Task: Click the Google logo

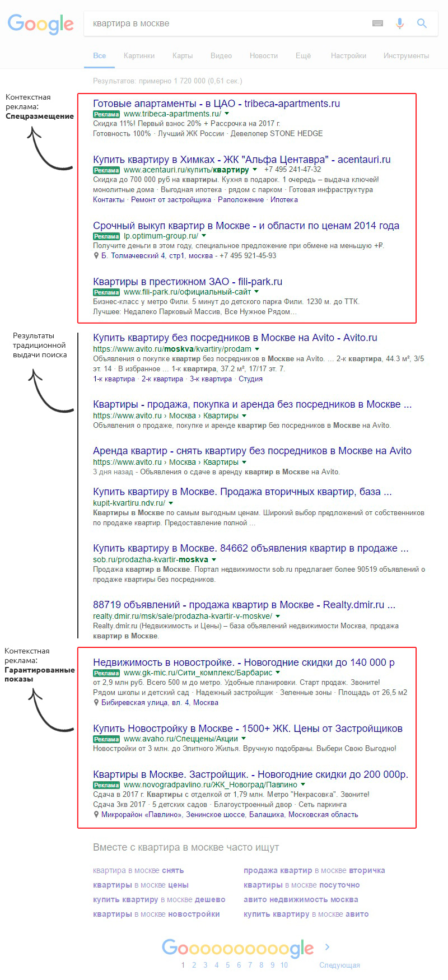Action: 40,24
